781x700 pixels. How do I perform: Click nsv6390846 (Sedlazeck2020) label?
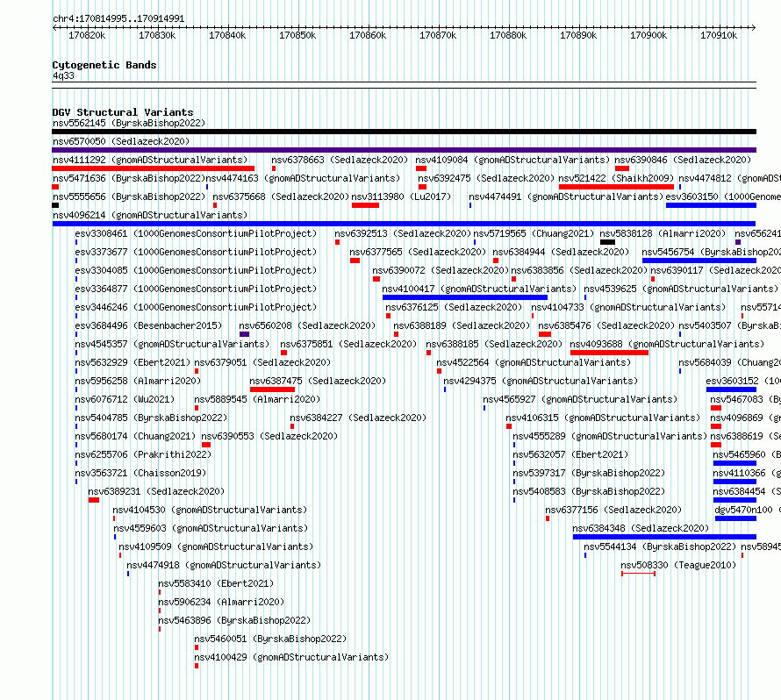coord(683,160)
